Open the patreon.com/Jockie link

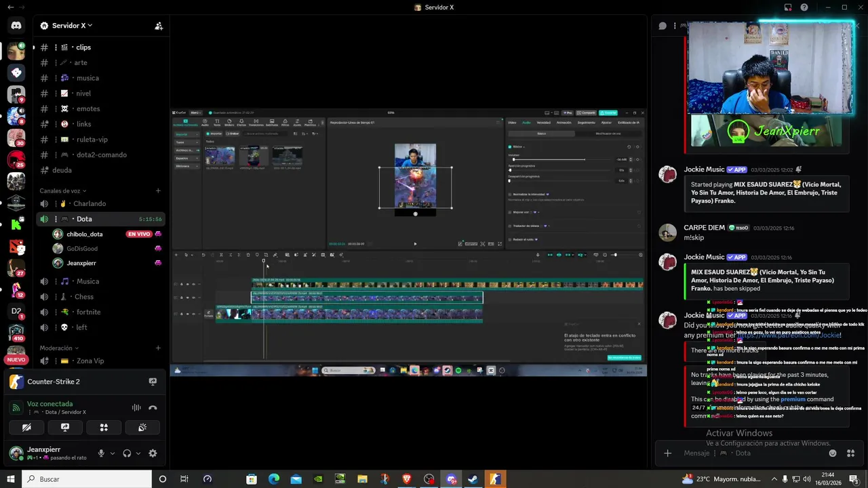pos(789,335)
